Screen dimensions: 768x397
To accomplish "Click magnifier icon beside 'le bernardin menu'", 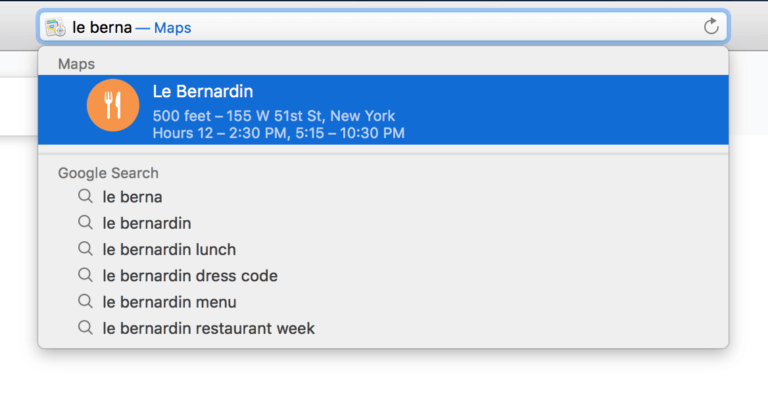I will pyautogui.click(x=85, y=302).
